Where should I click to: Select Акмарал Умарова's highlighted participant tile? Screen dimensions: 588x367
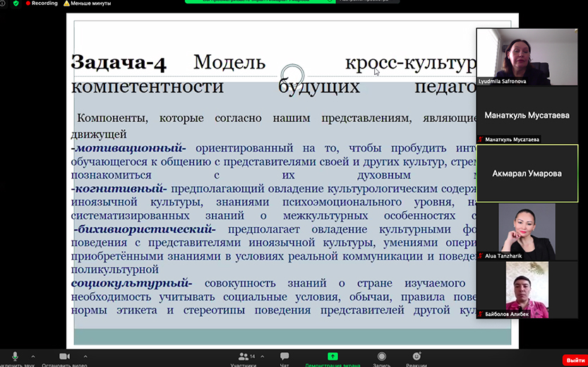click(x=527, y=174)
